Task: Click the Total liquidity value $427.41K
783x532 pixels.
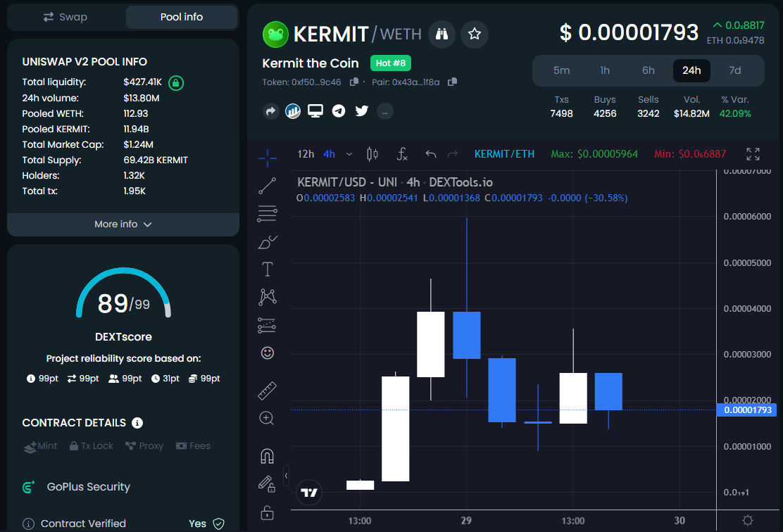Action: click(x=143, y=82)
